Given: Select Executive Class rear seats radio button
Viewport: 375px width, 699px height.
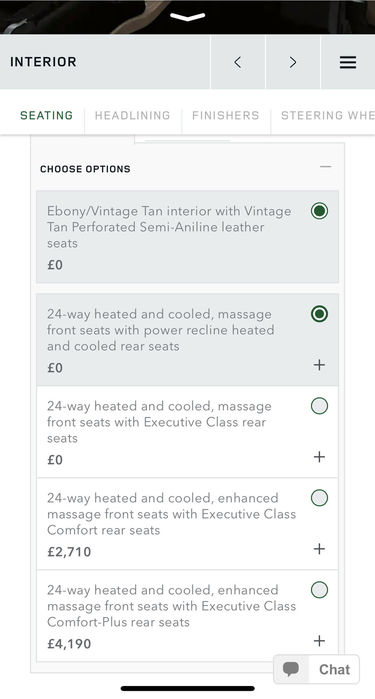Looking at the screenshot, I should (319, 406).
